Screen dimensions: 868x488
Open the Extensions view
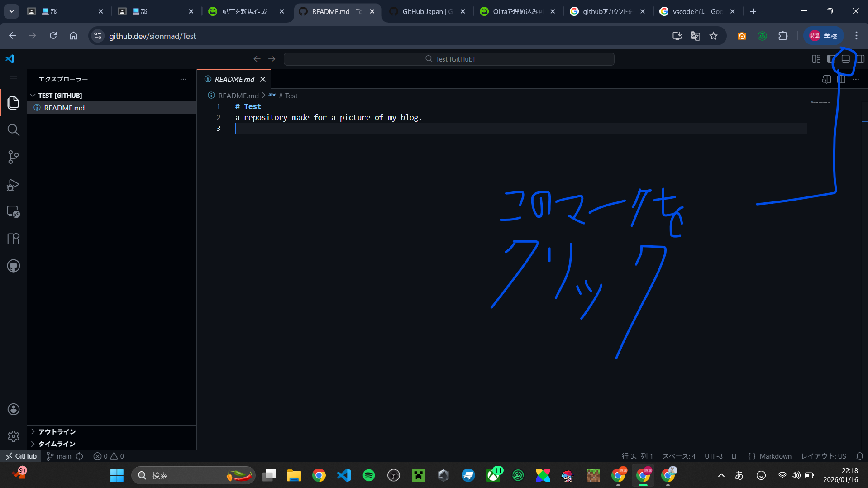pos(13,239)
